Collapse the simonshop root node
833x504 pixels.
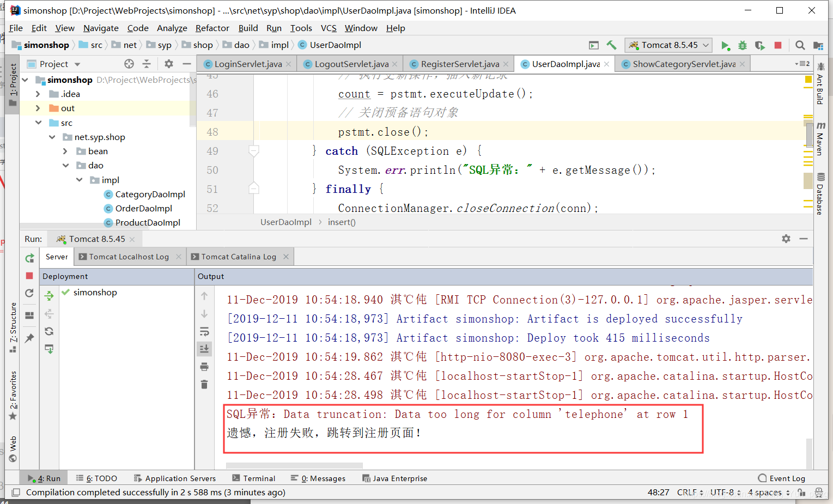(x=25, y=80)
